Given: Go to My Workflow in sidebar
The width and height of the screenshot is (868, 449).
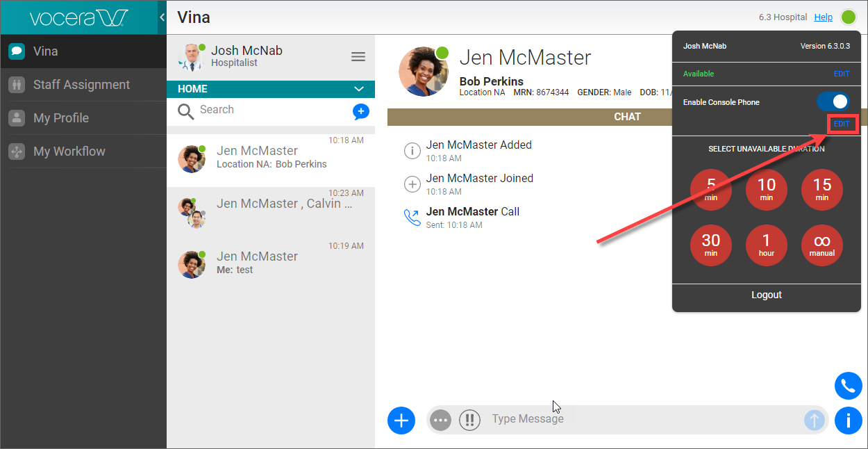Looking at the screenshot, I should (69, 152).
